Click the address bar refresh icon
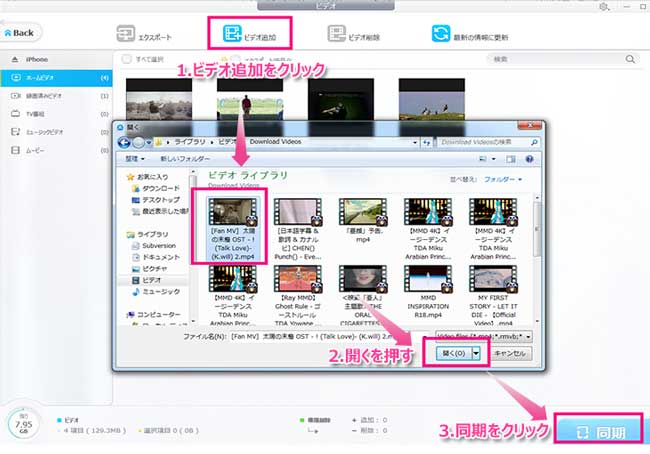650x454 pixels. tap(427, 142)
